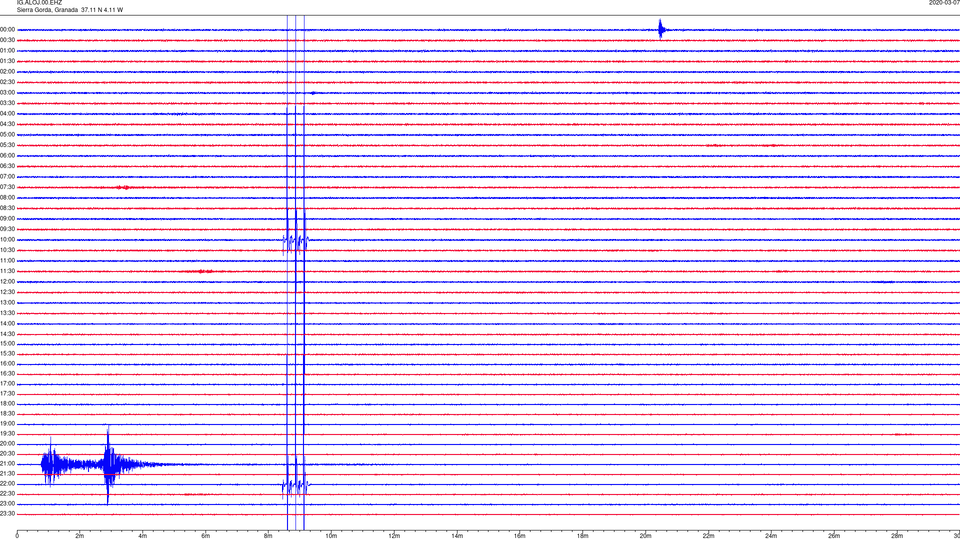
Task: Select the 07:30 time row label
Action: tap(8, 187)
